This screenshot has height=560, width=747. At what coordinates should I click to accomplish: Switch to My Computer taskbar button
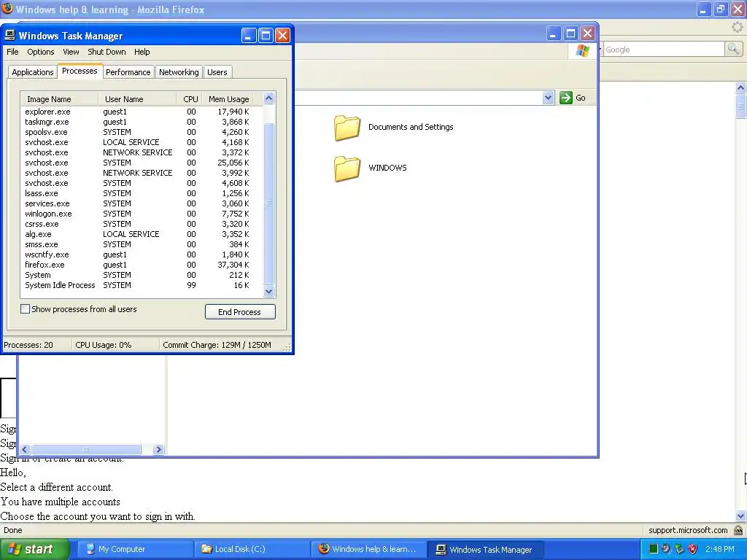pyautogui.click(x=135, y=549)
